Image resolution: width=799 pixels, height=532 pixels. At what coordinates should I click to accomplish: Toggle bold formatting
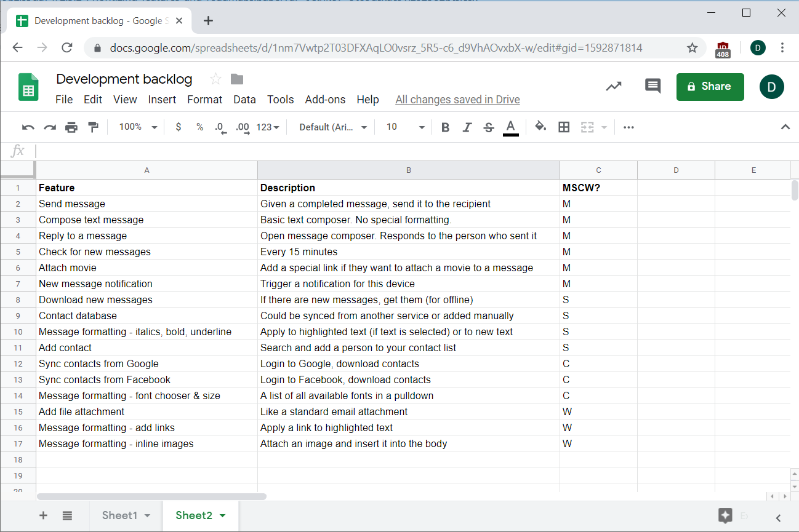(445, 127)
